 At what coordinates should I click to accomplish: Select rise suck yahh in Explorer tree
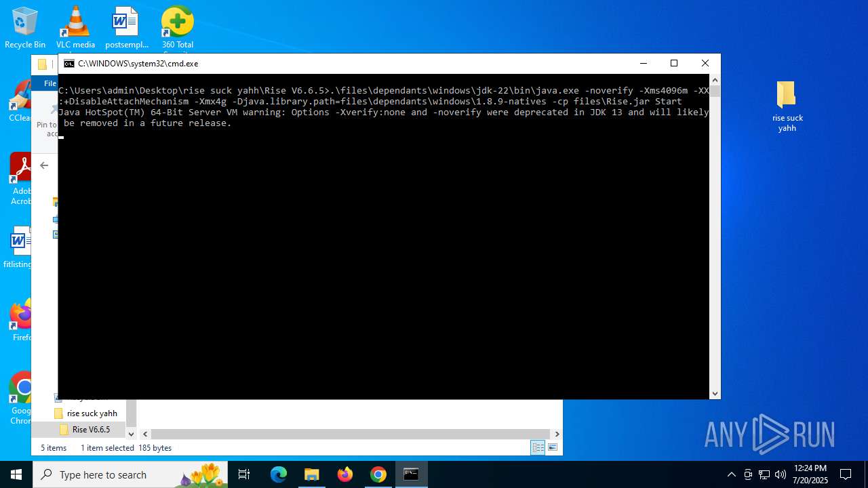[x=92, y=413]
